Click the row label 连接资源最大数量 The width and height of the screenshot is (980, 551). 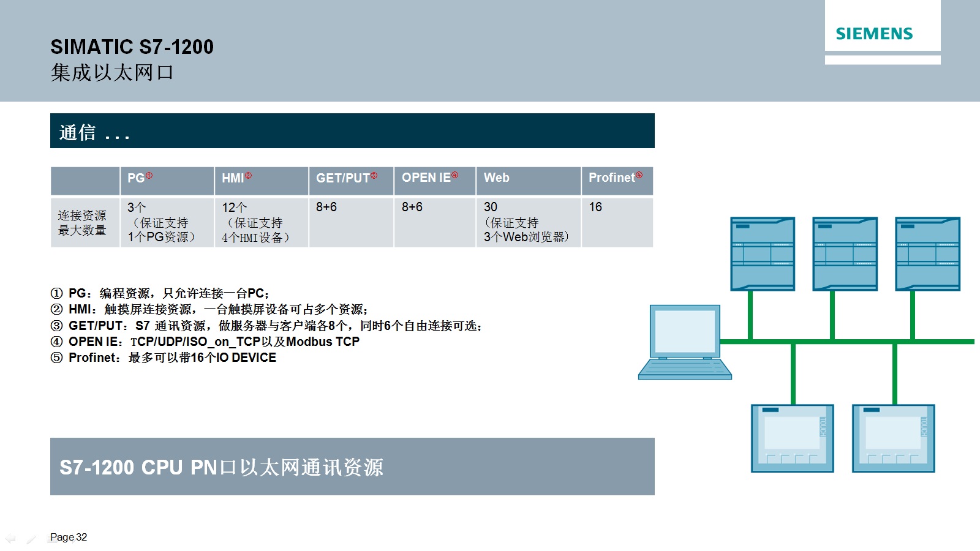85,223
